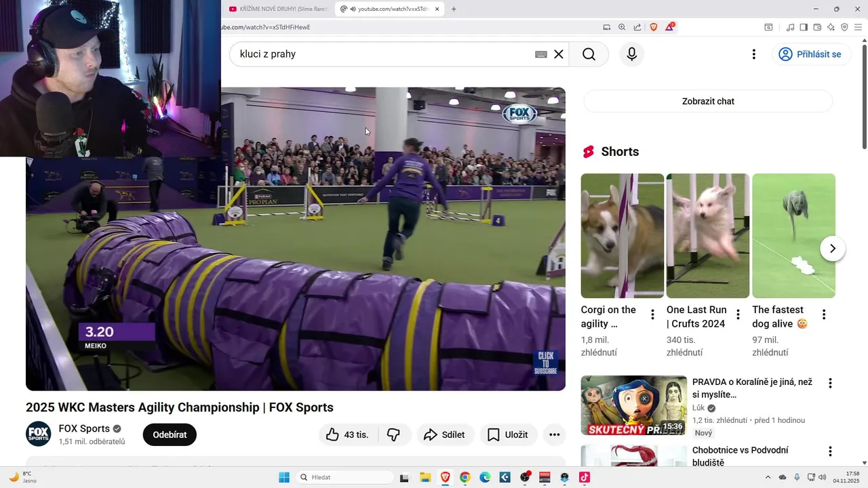Click the install/cast screen icon in address bar

607,27
